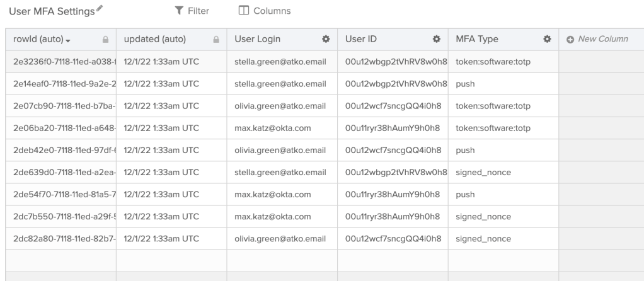Click the lock icon on updated column
Viewport: 644px width, 281px height.
click(216, 39)
